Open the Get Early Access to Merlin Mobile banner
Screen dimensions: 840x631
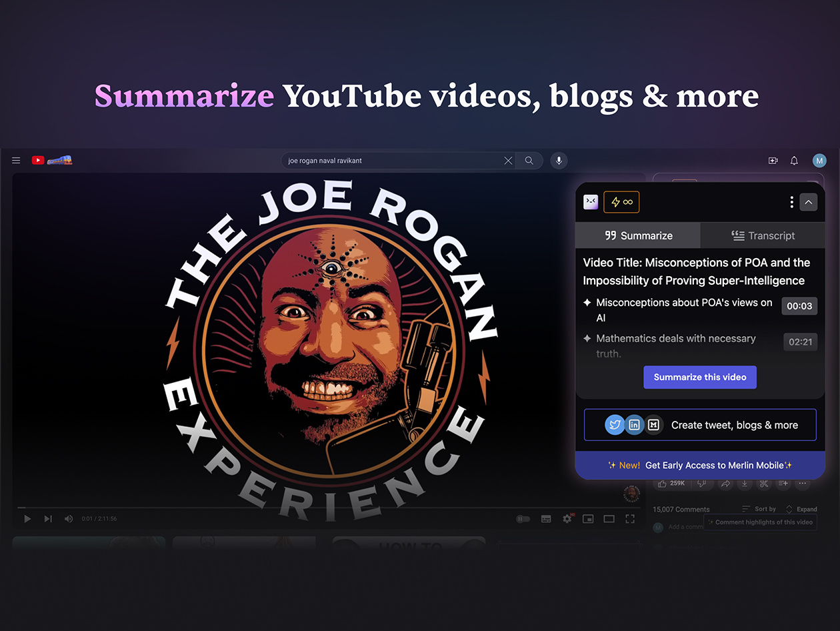coord(700,466)
